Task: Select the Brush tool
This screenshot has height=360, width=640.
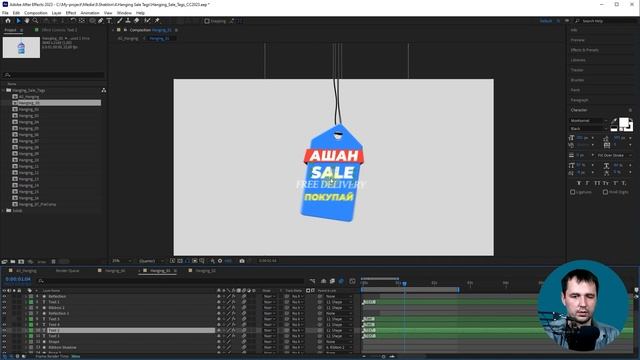Action: 120,20
